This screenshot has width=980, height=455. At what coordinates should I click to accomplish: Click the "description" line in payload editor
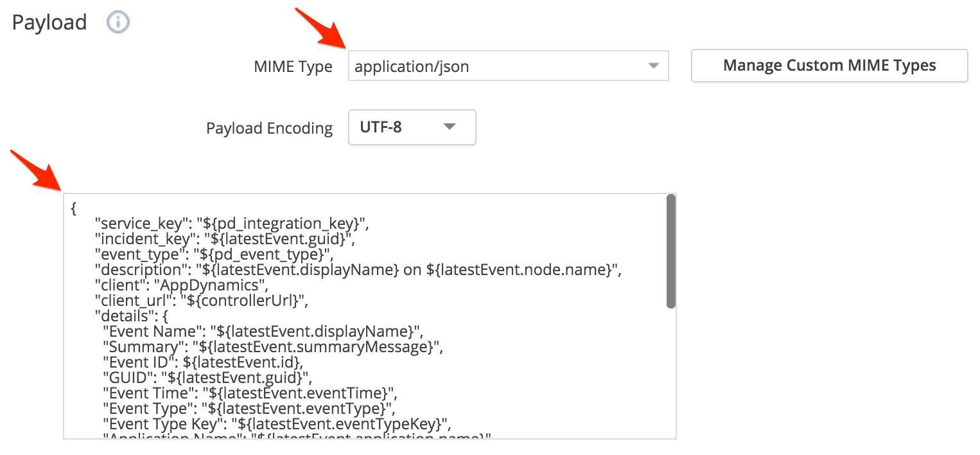pos(358,270)
